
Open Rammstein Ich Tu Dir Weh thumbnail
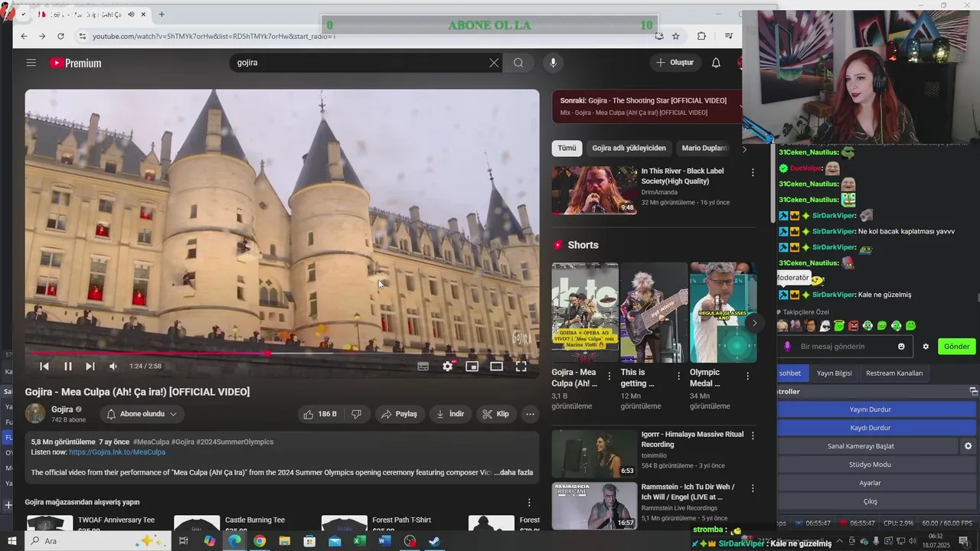point(594,505)
